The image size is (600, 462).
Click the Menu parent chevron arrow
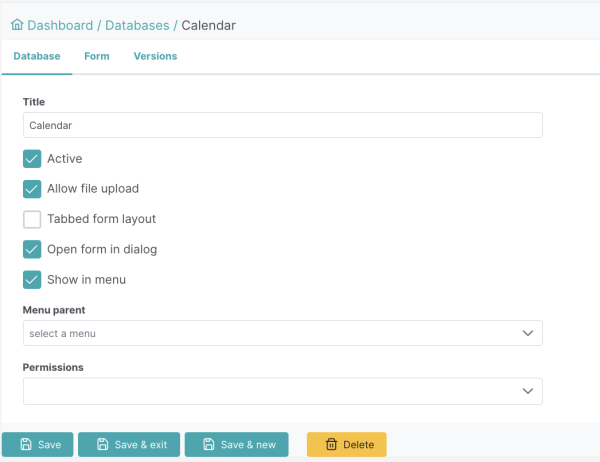pyautogui.click(x=528, y=333)
